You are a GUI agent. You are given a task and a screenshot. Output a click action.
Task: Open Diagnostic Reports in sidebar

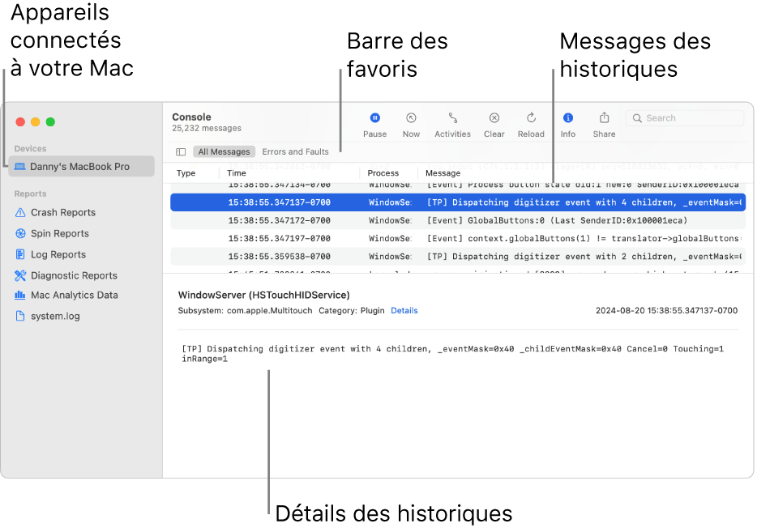click(x=74, y=276)
